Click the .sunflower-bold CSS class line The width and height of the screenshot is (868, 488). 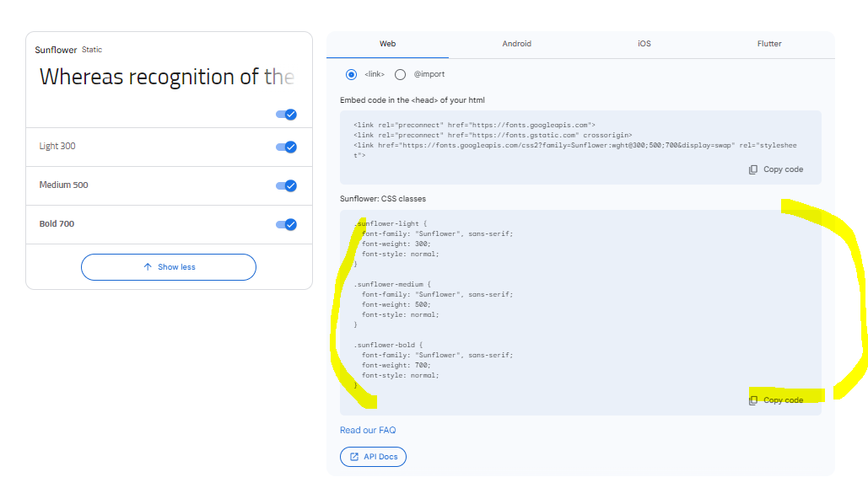pos(389,346)
